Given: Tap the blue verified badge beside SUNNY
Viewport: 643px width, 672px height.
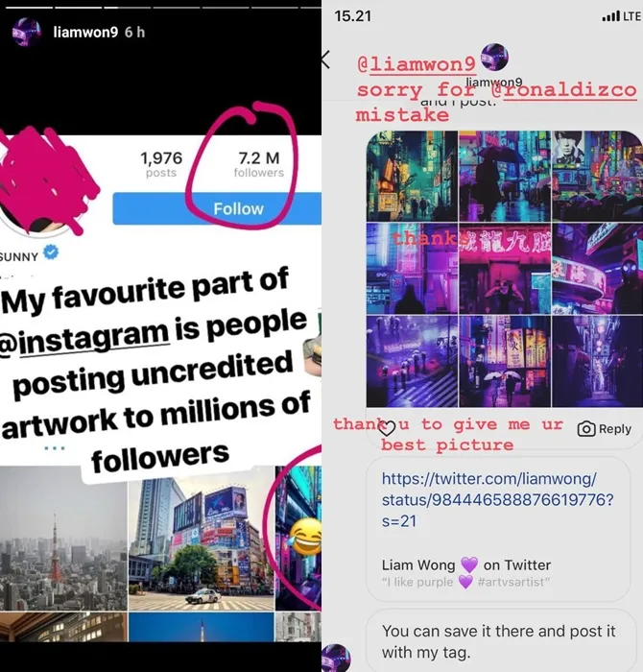Looking at the screenshot, I should pyautogui.click(x=51, y=252).
